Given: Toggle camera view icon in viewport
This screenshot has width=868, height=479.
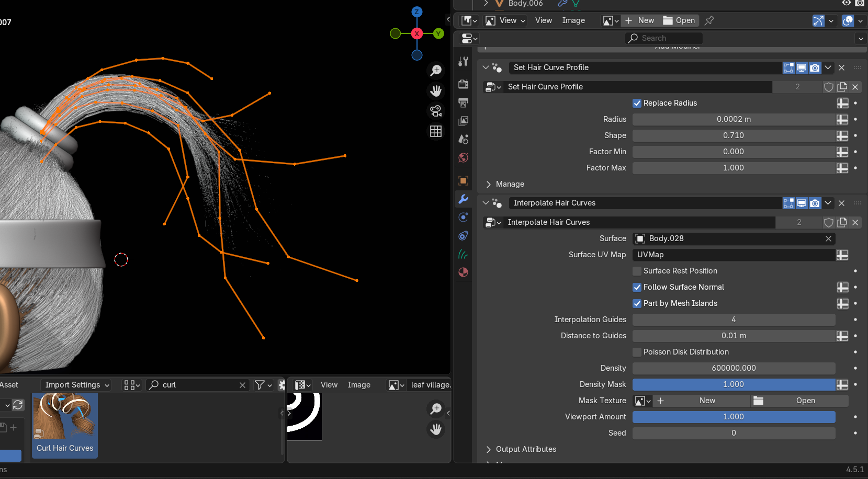Looking at the screenshot, I should coord(436,111).
